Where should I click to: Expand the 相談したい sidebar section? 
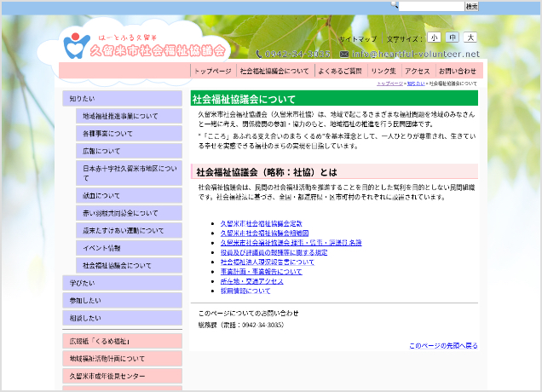click(122, 318)
